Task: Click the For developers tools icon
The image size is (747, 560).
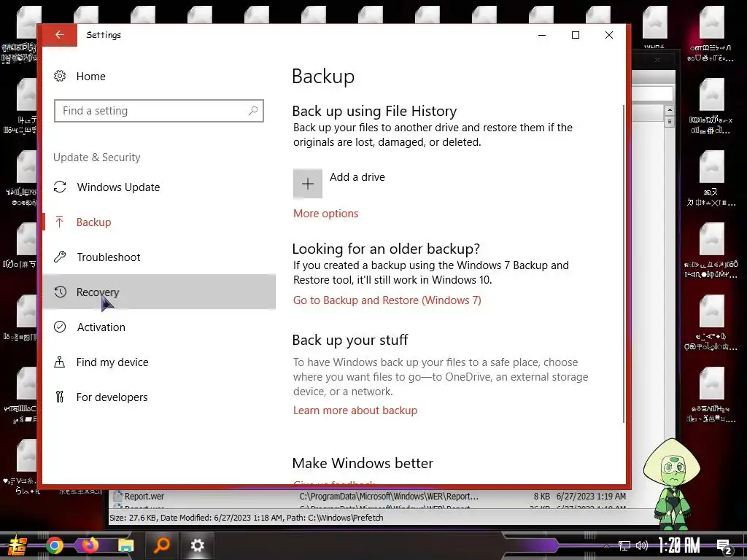Action: (x=60, y=397)
